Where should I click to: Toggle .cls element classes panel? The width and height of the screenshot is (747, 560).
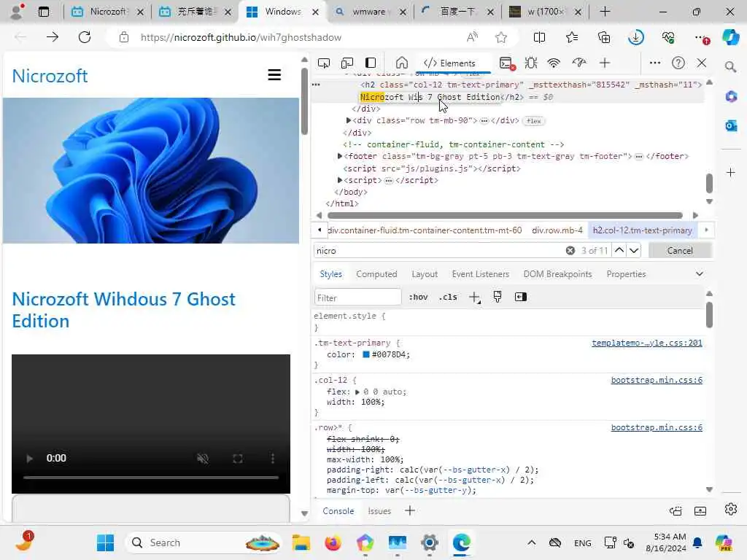pos(448,297)
